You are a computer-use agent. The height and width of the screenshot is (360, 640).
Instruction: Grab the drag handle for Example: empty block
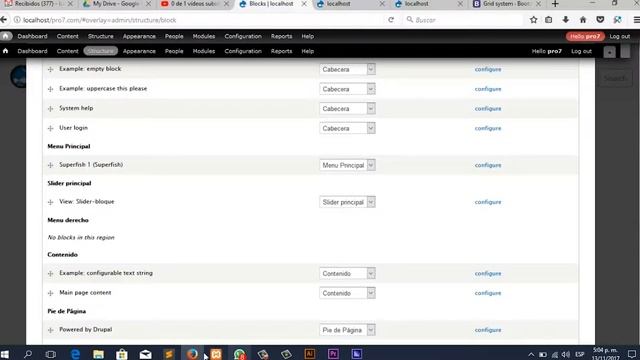pyautogui.click(x=51, y=69)
